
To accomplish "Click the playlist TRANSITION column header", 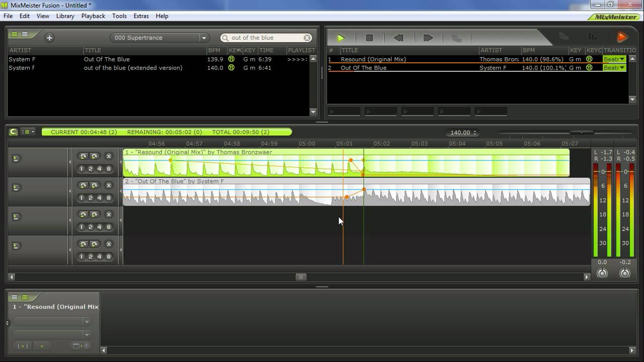I will coord(619,50).
